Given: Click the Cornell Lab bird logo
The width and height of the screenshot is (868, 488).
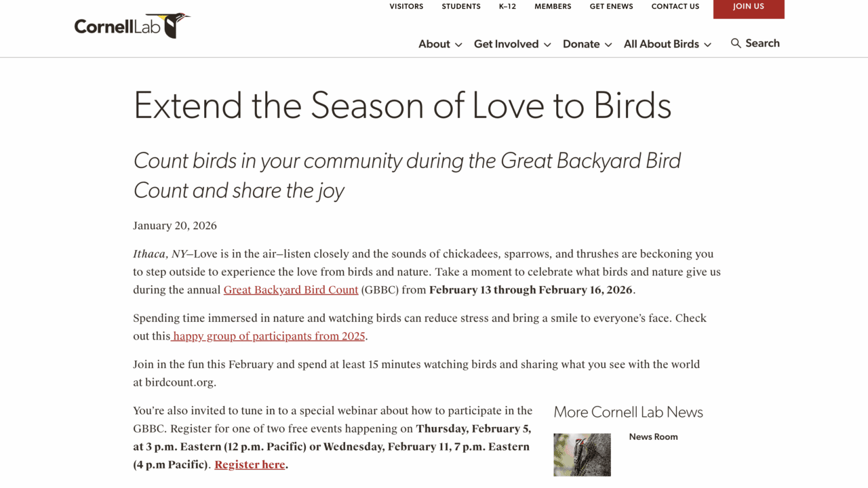Looking at the screenshot, I should point(132,26).
